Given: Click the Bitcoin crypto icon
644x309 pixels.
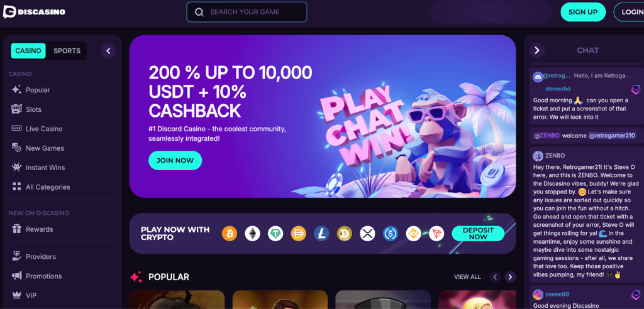Looking at the screenshot, I should [230, 234].
